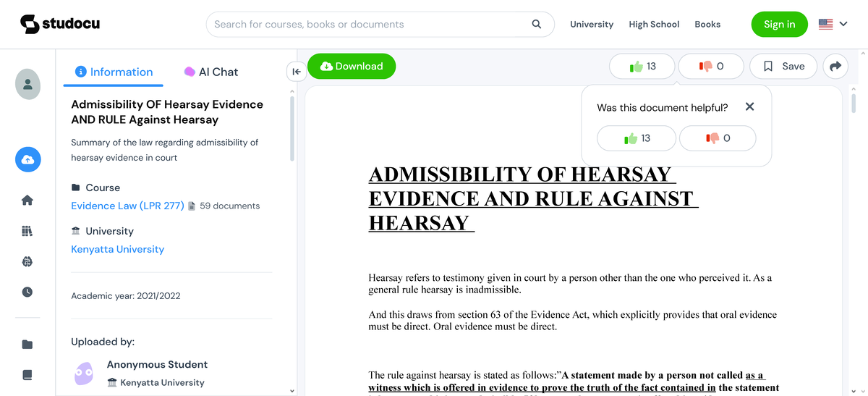Image resolution: width=868 pixels, height=396 pixels.
Task: Click thumbs down 0 in toolbar
Action: point(711,66)
